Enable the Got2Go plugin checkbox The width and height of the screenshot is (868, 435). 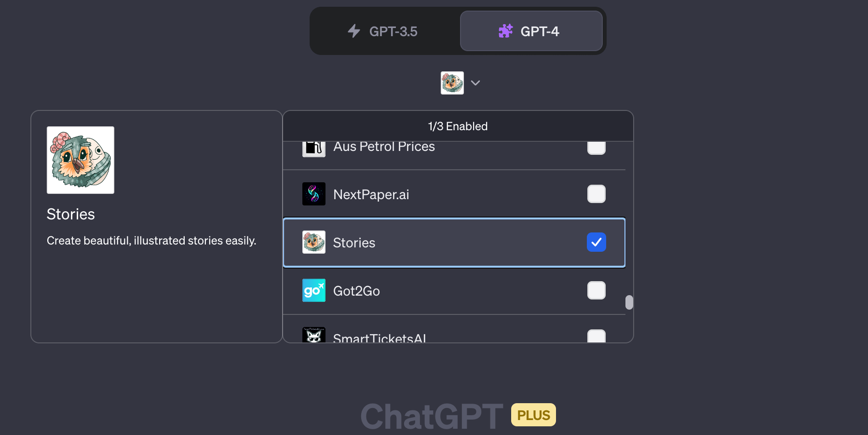(596, 290)
